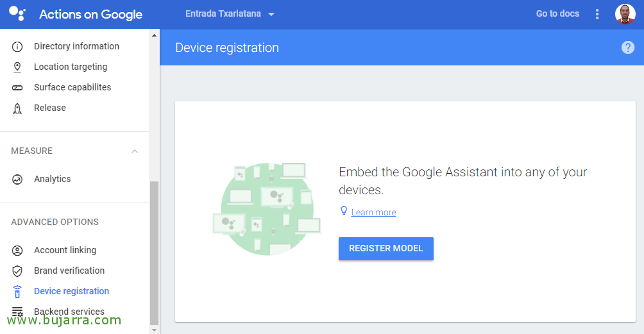Open the help question mark icon
Screen dimensions: 644x334
pyautogui.click(x=627, y=47)
